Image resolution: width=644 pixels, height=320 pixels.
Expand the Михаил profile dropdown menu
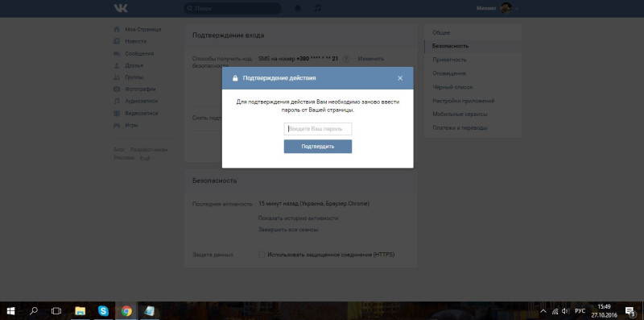pyautogui.click(x=497, y=8)
